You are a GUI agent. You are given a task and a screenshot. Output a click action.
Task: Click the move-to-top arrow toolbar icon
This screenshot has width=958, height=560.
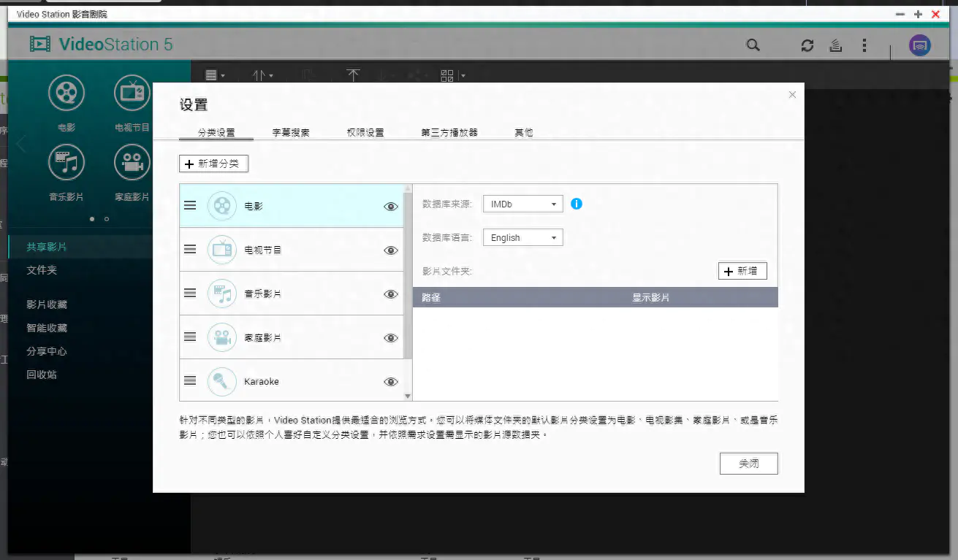click(x=353, y=75)
